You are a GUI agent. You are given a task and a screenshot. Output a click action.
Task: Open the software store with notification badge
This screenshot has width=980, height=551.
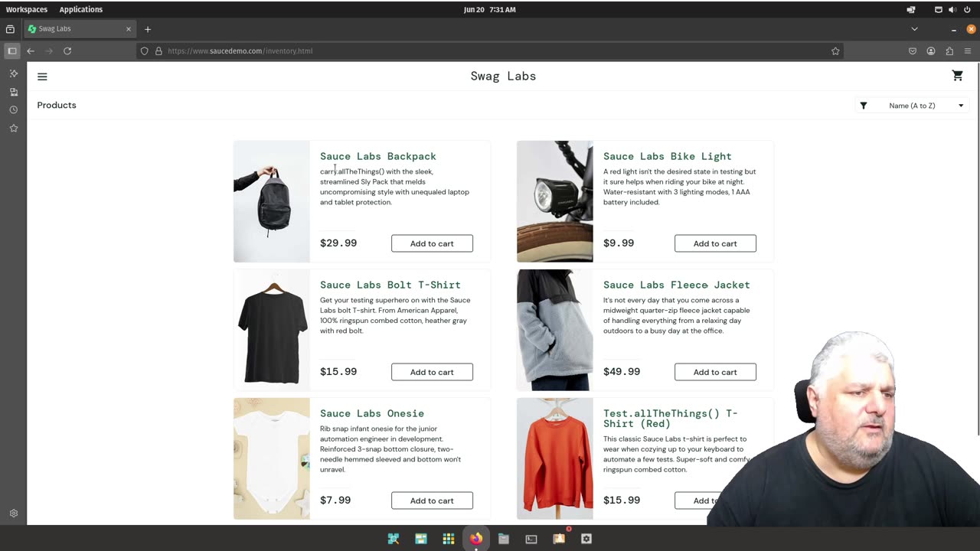click(559, 539)
